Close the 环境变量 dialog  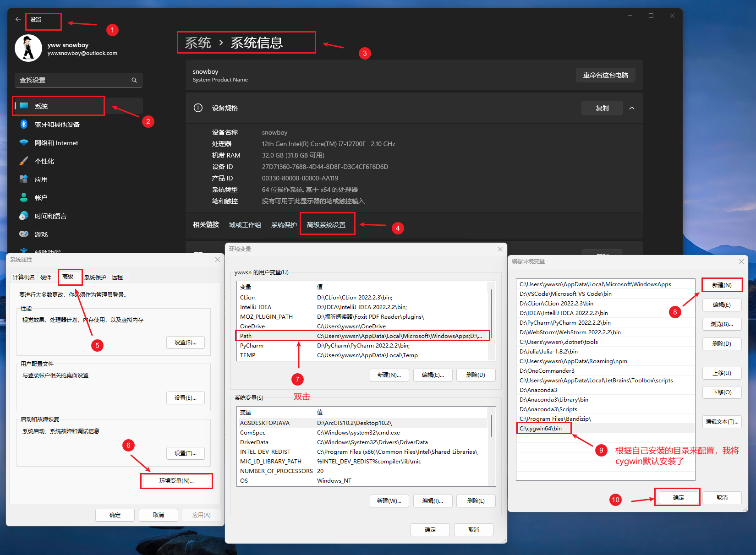pyautogui.click(x=500, y=249)
